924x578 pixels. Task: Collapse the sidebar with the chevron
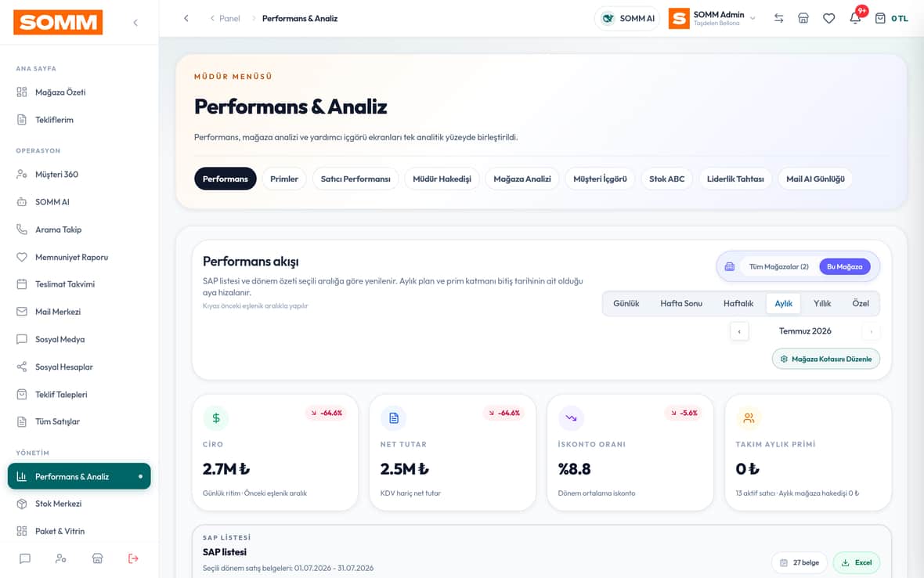[135, 23]
